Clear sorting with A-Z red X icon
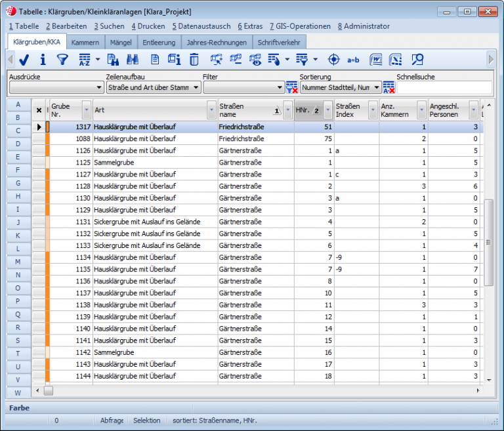The width and height of the screenshot is (504, 431). [389, 87]
